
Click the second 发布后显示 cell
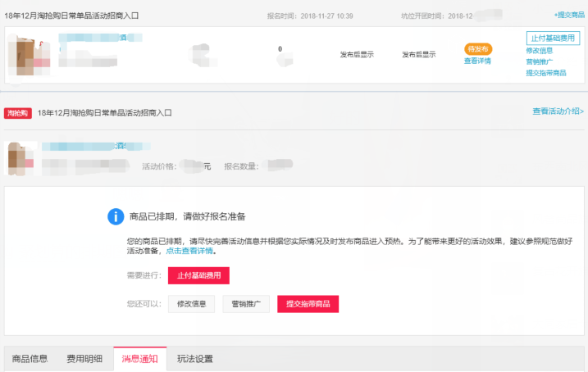(x=419, y=55)
